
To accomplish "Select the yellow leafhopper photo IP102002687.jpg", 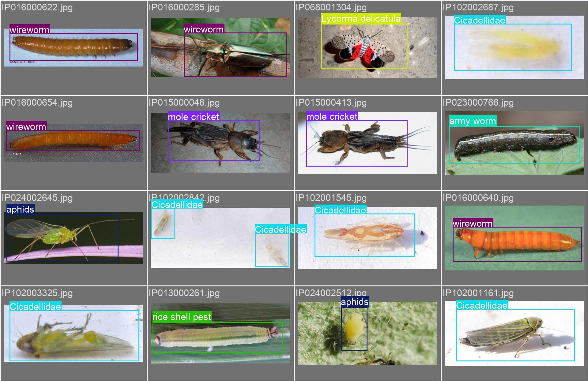I will click(514, 47).
